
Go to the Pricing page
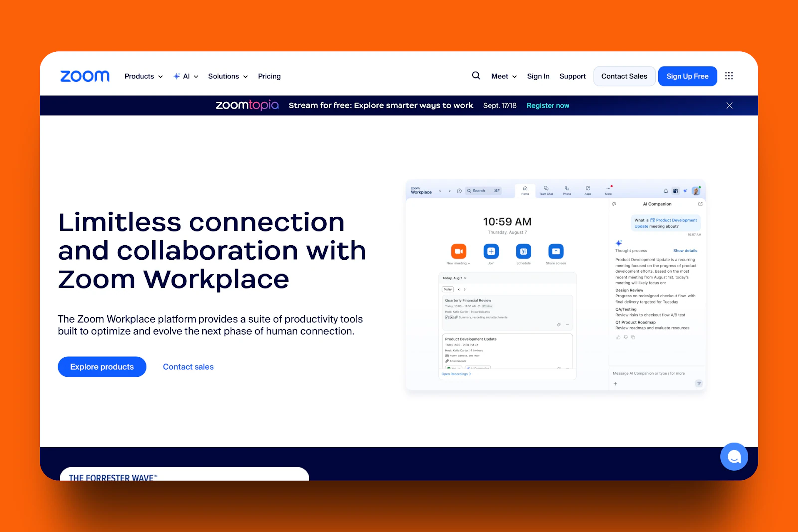pos(269,76)
